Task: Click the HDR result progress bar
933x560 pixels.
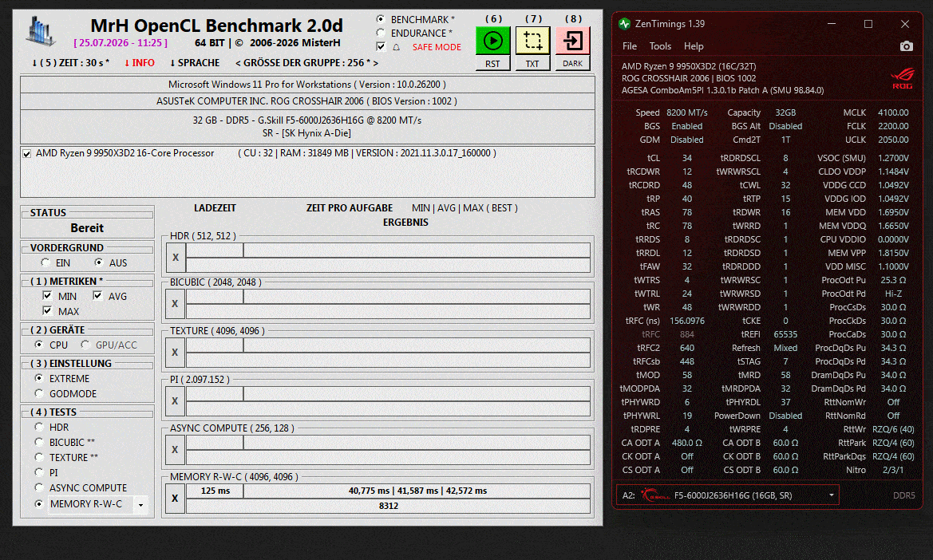Action: [x=388, y=265]
